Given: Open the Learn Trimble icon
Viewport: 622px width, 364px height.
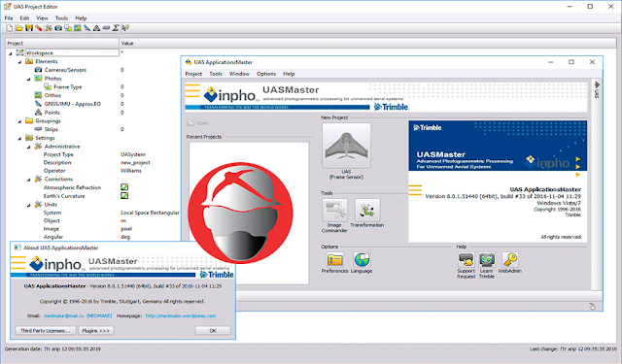Looking at the screenshot, I should [x=487, y=260].
